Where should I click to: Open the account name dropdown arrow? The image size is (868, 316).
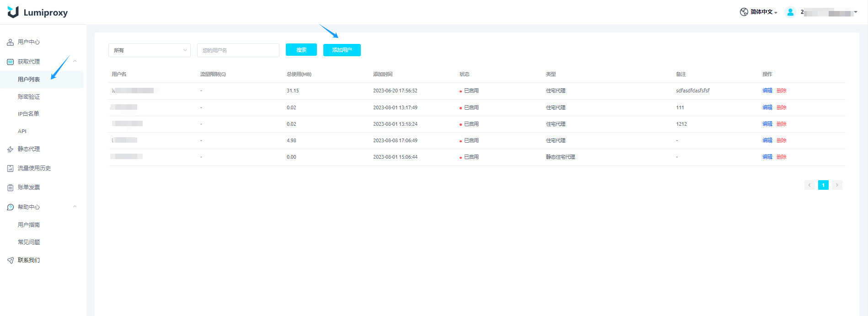pos(856,12)
